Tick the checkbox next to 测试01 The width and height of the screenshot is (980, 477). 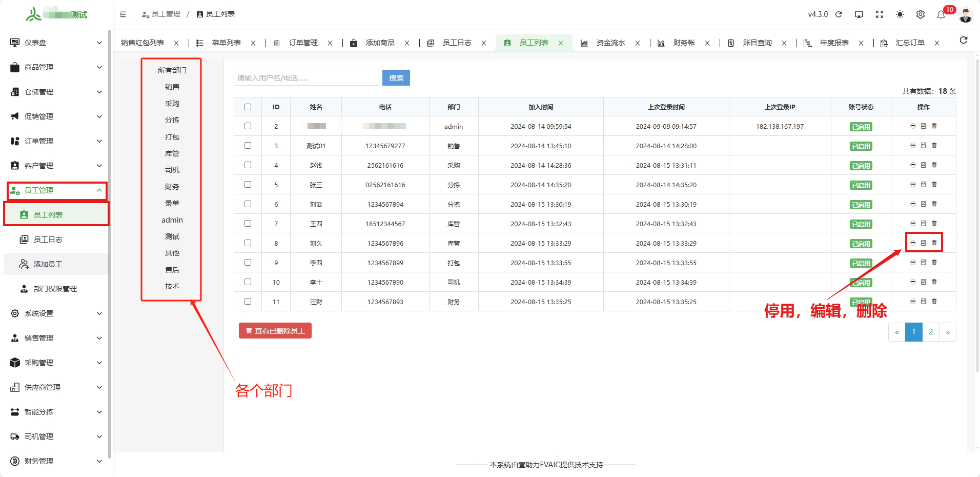[248, 145]
